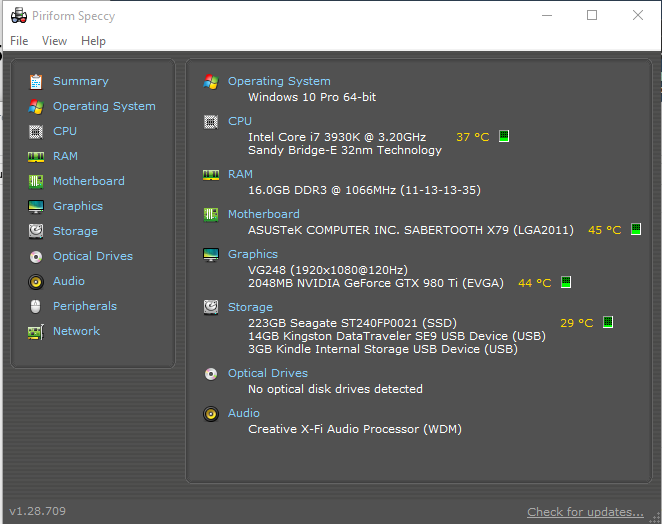The width and height of the screenshot is (662, 524).
Task: Click the Network card icon in sidebar
Action: pos(36,332)
